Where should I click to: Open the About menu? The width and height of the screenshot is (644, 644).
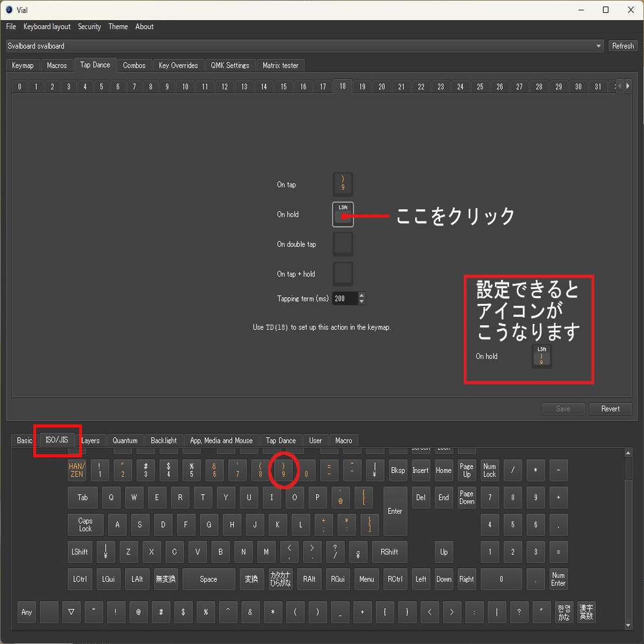[x=144, y=27]
